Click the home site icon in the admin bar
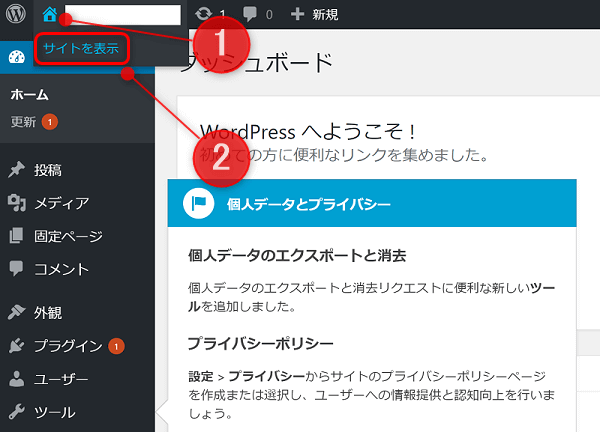This screenshot has width=600, height=432. point(49,15)
